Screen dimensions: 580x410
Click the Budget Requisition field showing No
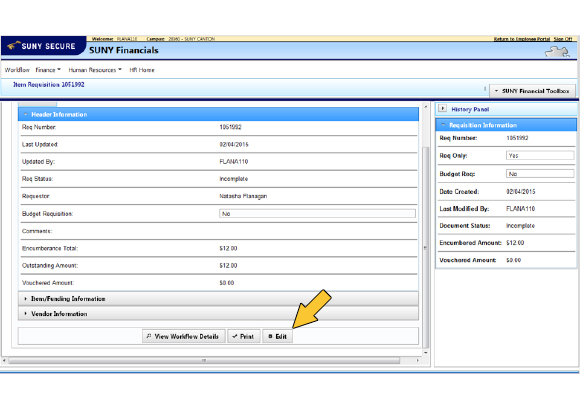click(x=317, y=214)
